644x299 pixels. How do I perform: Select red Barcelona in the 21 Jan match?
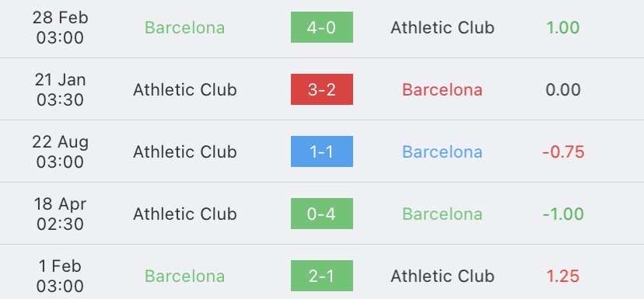(443, 89)
